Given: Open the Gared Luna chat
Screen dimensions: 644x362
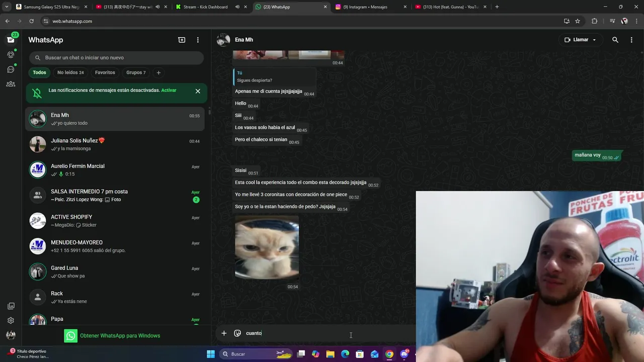Looking at the screenshot, I should tap(115, 272).
